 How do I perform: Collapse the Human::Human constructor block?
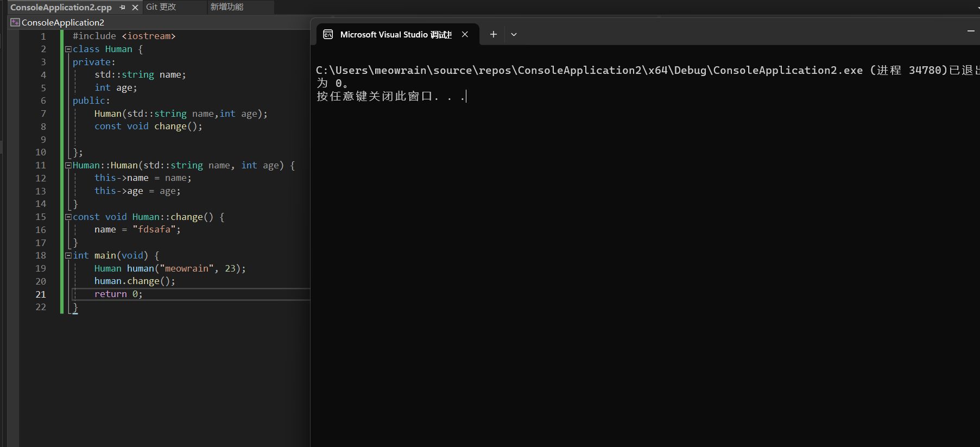68,165
